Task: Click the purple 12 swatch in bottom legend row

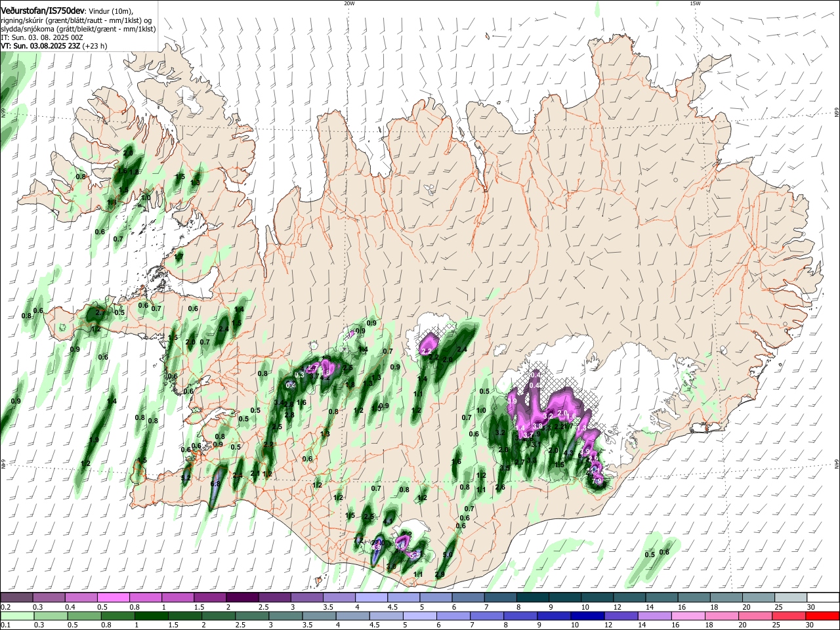Action: (x=620, y=616)
